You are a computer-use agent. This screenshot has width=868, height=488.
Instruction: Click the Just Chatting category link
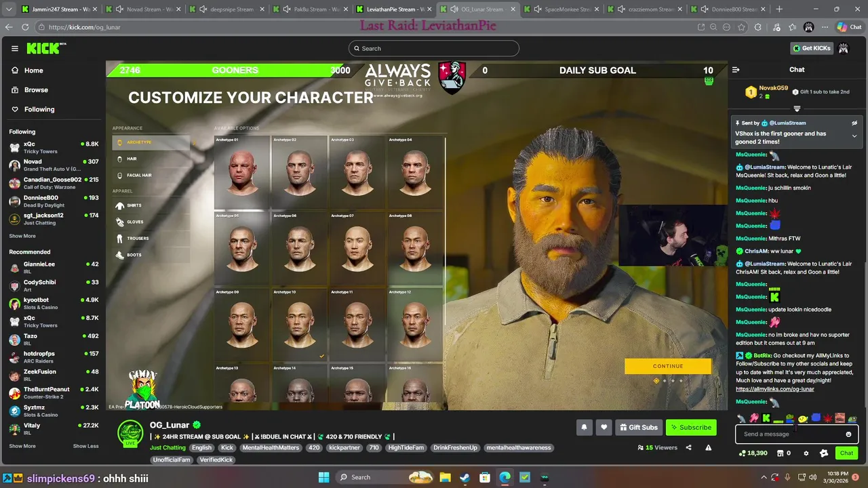pyautogui.click(x=167, y=448)
